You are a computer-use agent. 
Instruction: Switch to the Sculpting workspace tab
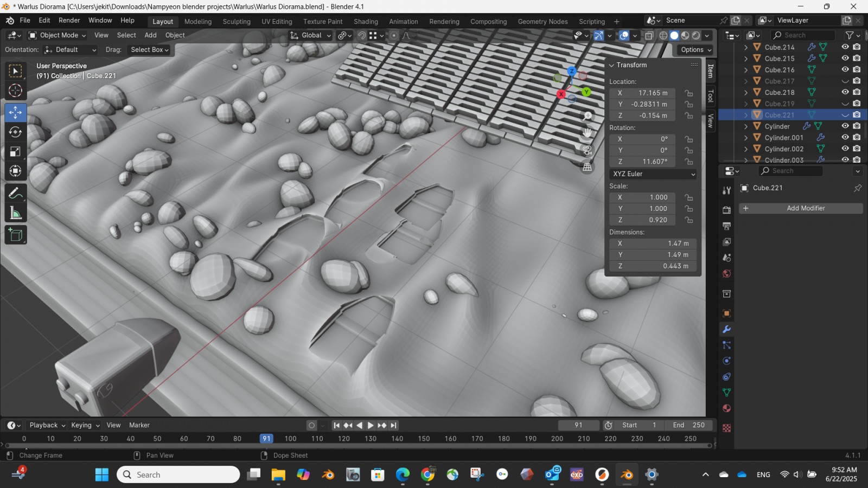[237, 22]
